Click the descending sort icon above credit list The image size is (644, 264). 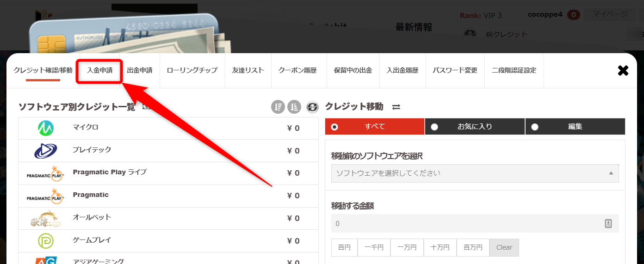point(278,107)
